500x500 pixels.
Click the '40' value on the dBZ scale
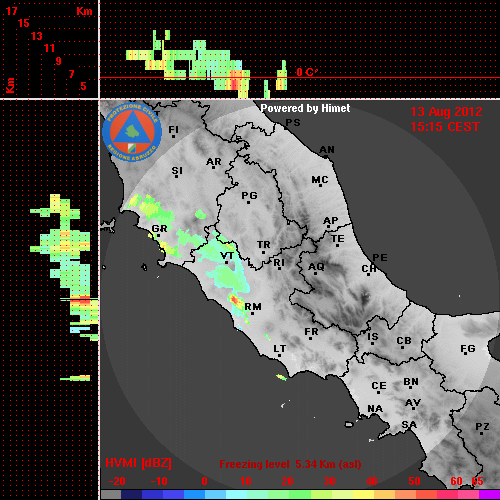(371, 481)
